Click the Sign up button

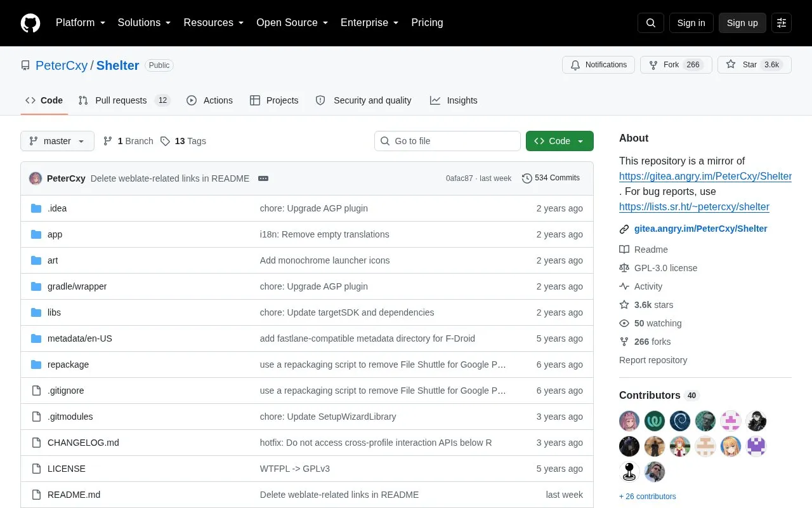742,23
